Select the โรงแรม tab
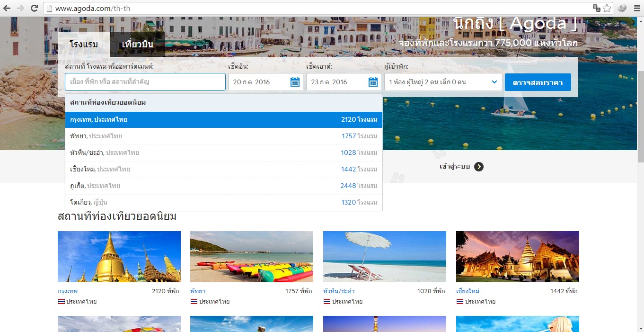The width and height of the screenshot is (644, 332). point(84,45)
